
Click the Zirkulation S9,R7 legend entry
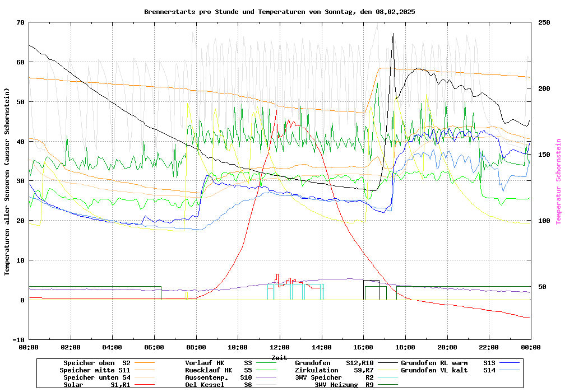click(334, 370)
